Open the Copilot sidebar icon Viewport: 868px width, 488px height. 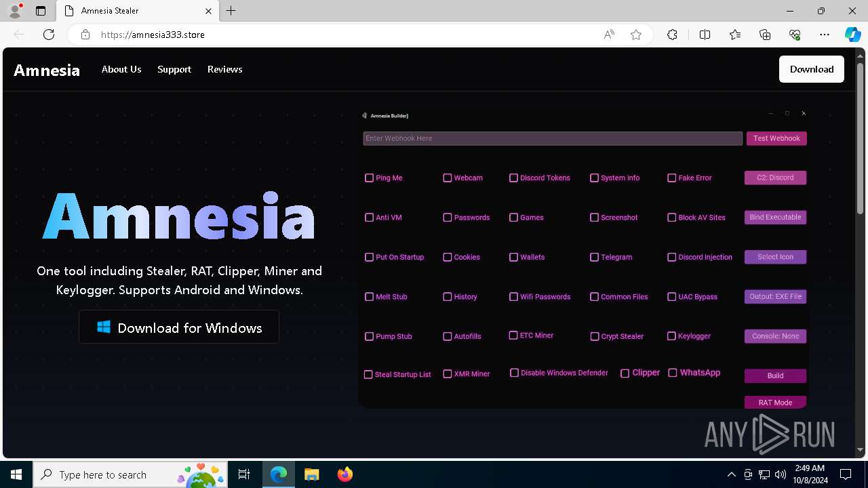(x=852, y=35)
